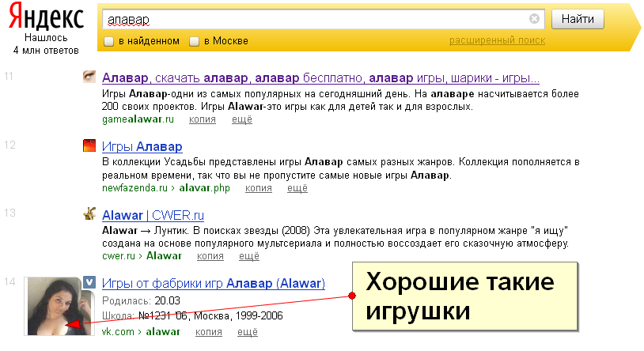
Task: Click the Яндекс logo
Action: pos(46,17)
